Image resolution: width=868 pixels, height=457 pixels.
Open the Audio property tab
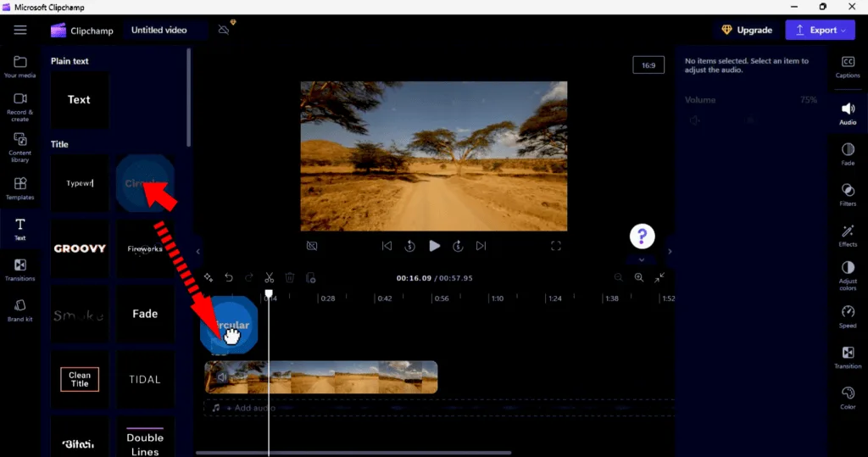(x=848, y=113)
